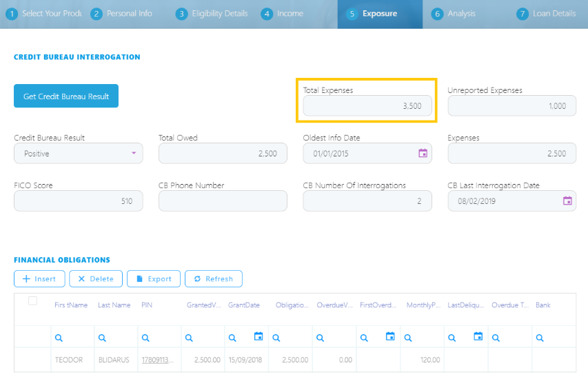Click search icon under PIN column
588x390 pixels.
(x=145, y=338)
